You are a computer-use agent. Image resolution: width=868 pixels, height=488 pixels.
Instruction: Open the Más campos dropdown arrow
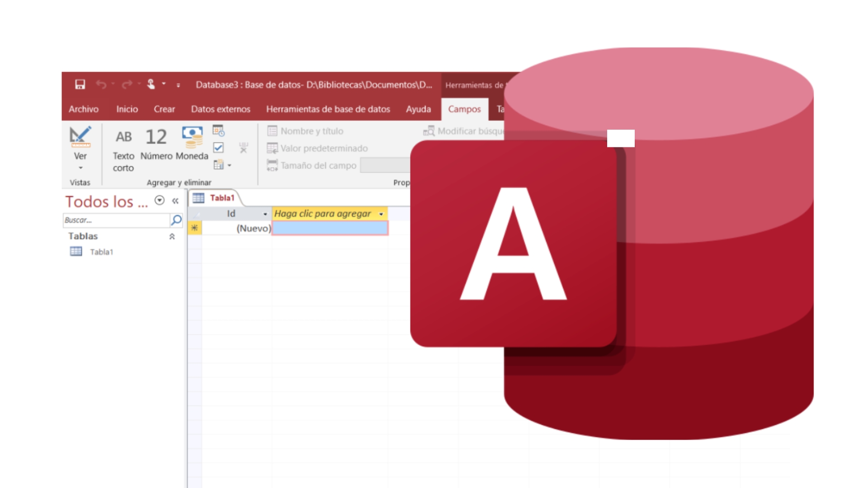(x=229, y=165)
